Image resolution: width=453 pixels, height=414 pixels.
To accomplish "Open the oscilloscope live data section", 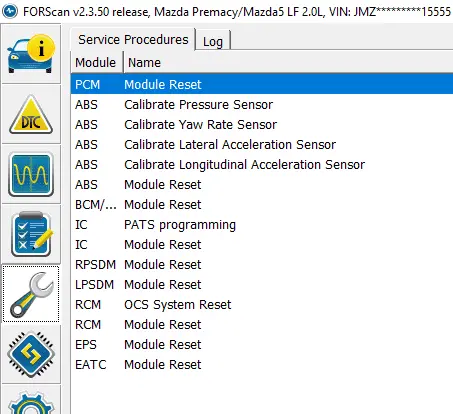I will pyautogui.click(x=31, y=174).
